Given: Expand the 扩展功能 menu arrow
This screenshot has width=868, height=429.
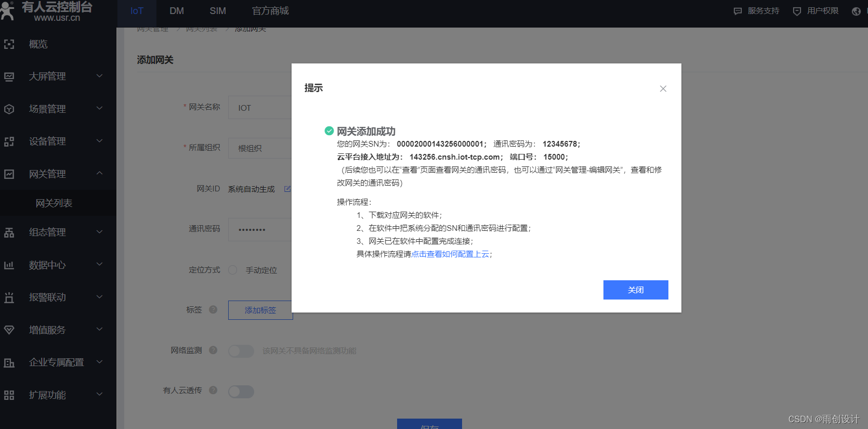Looking at the screenshot, I should [100, 394].
